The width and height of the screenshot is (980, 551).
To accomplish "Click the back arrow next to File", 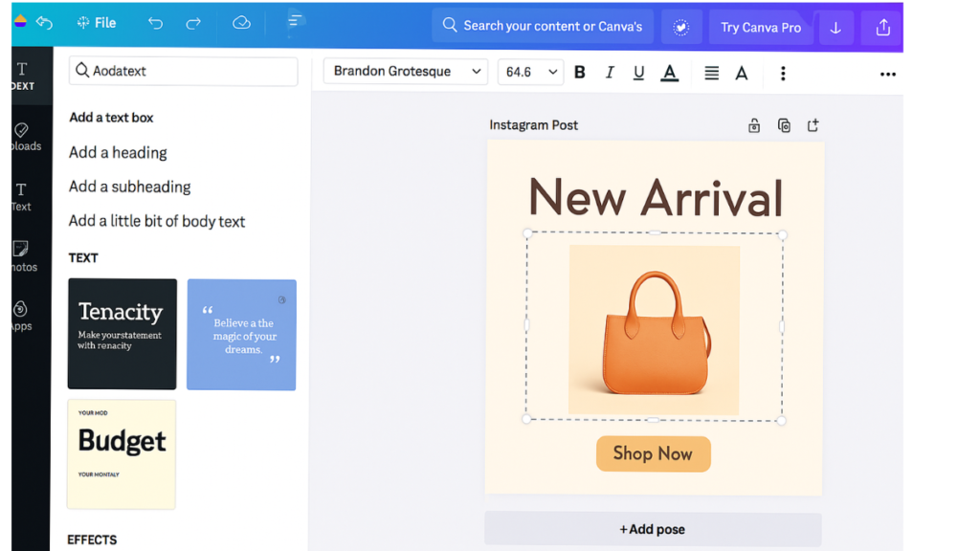I will point(44,23).
